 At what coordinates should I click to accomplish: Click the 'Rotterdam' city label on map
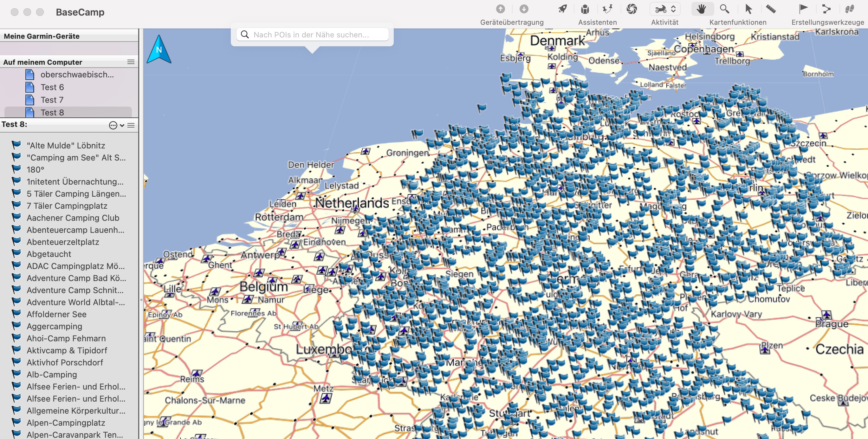pos(279,217)
